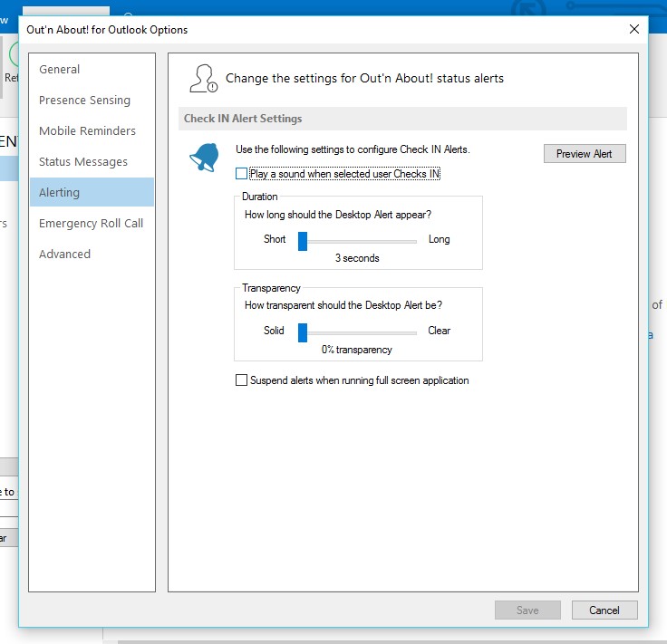This screenshot has width=667, height=644.
Task: Click 'How long should the Desktop Alert appear?'
Action: point(338,215)
